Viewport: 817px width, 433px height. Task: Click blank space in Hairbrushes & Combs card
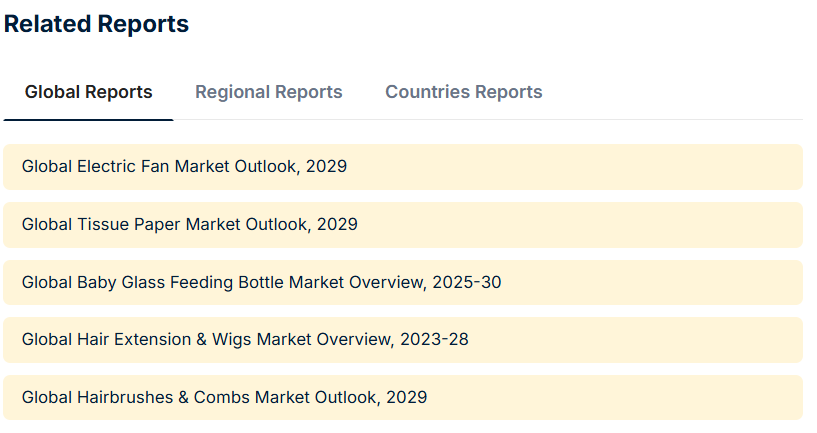[615, 398]
